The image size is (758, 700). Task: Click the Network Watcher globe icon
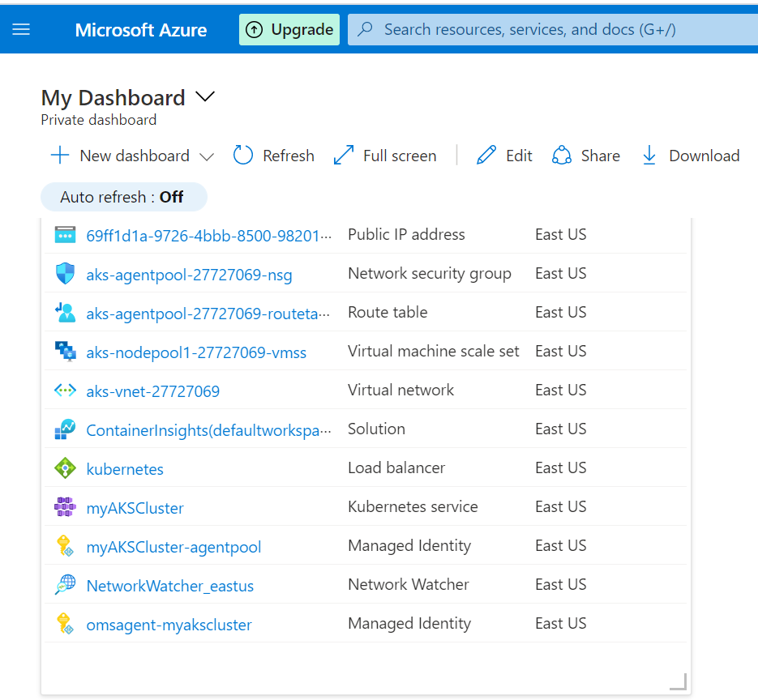tap(65, 585)
